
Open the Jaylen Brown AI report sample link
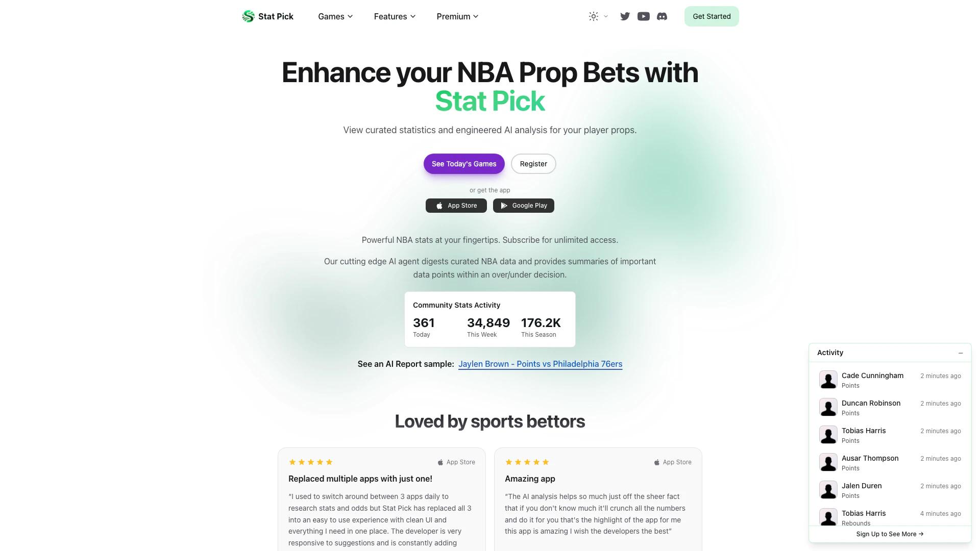click(x=540, y=364)
